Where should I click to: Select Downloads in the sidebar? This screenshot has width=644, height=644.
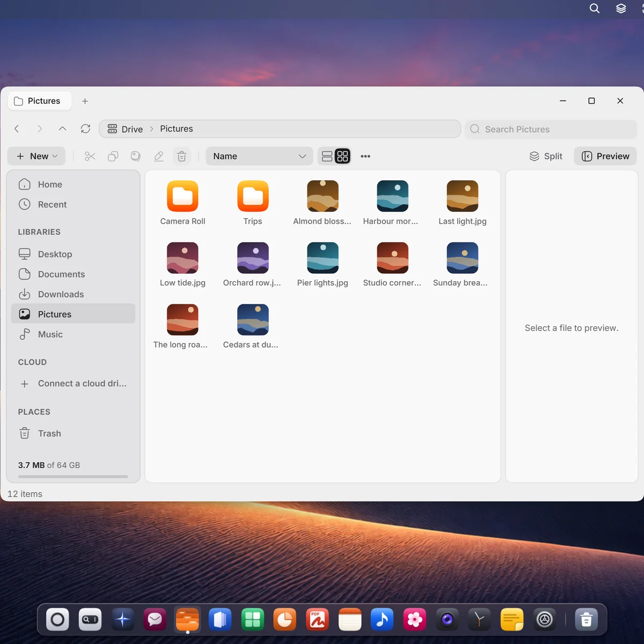click(73, 294)
